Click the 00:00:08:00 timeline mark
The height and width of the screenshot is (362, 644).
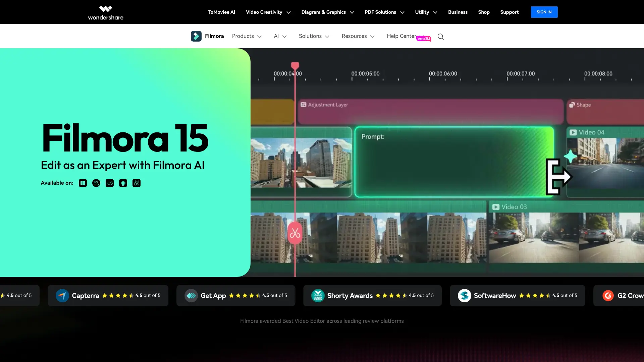[598, 74]
